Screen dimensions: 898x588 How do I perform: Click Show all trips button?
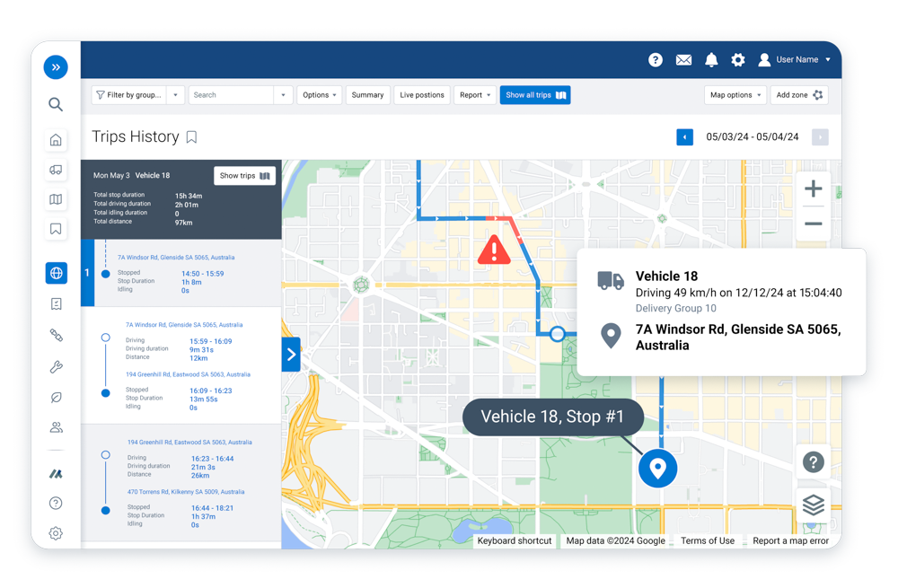[x=535, y=95]
